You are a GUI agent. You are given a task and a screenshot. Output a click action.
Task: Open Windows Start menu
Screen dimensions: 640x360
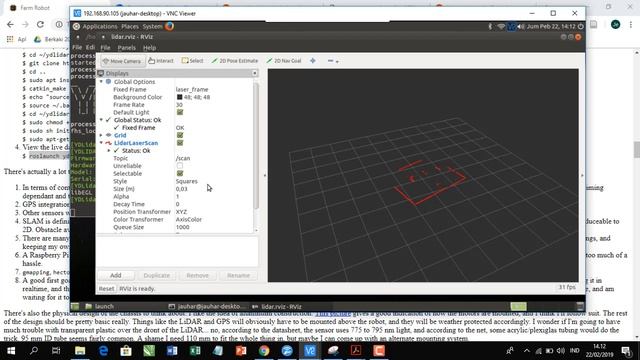pos(11,351)
